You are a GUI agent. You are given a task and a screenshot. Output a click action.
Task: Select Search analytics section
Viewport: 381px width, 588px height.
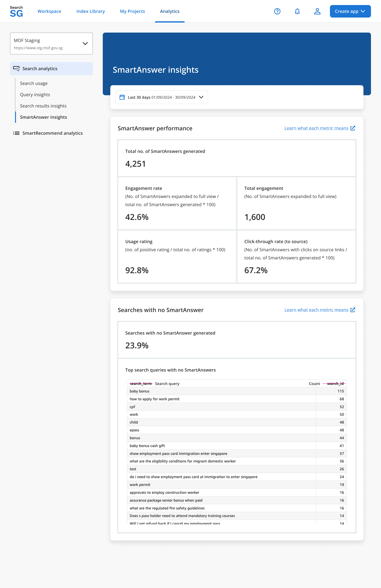(x=51, y=68)
